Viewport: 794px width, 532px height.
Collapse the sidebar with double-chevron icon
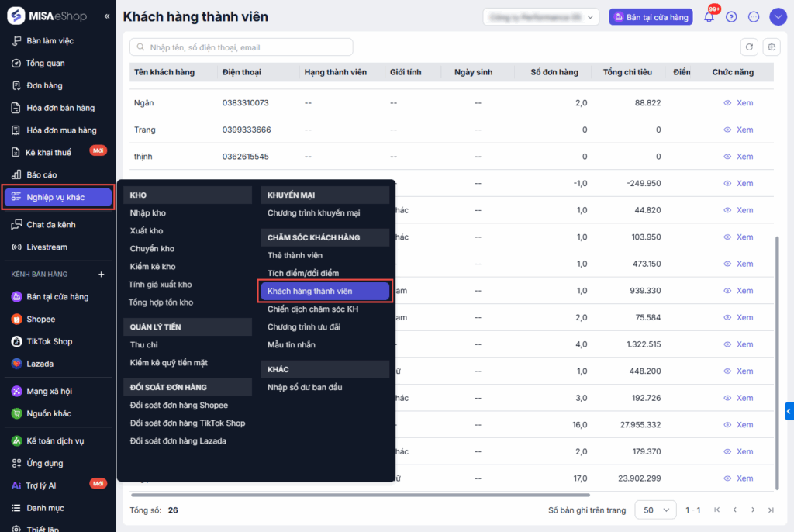[107, 16]
